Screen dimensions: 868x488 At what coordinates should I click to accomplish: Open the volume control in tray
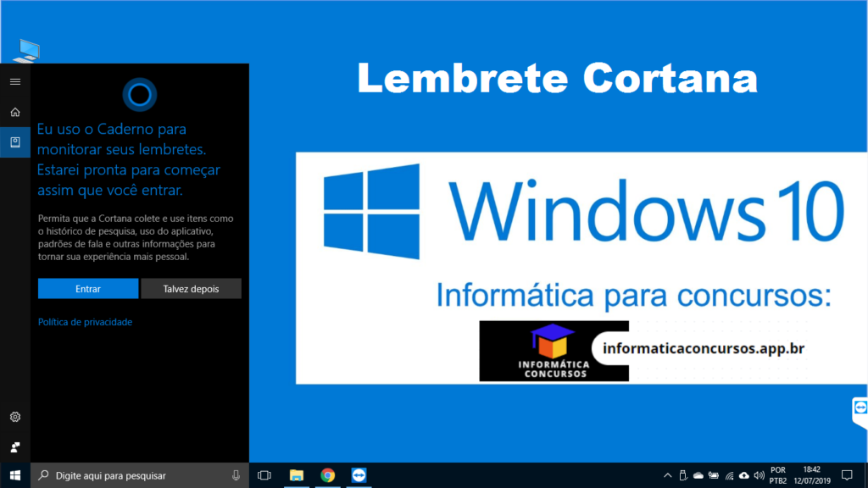coord(758,475)
